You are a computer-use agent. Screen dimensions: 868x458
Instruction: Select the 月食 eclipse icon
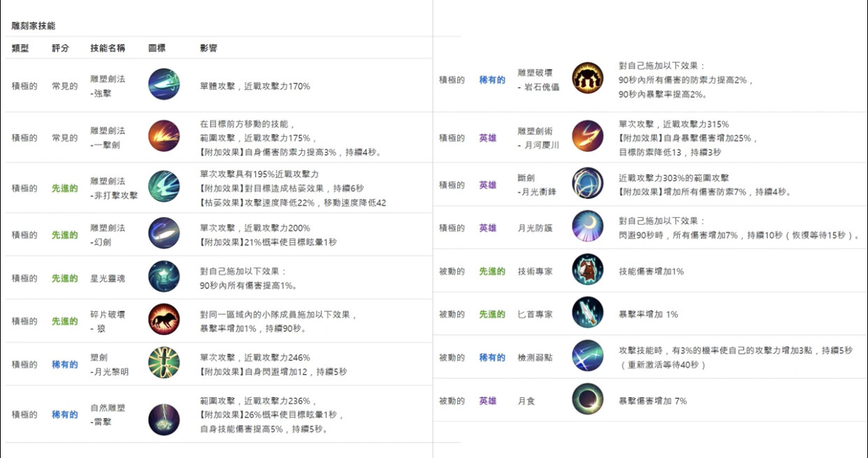587,400
